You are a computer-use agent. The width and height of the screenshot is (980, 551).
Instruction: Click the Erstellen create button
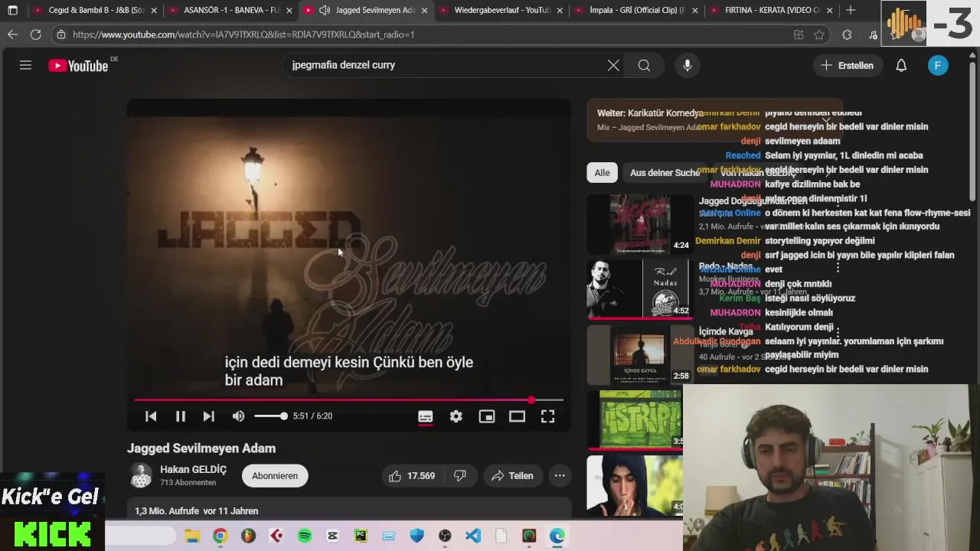click(848, 65)
